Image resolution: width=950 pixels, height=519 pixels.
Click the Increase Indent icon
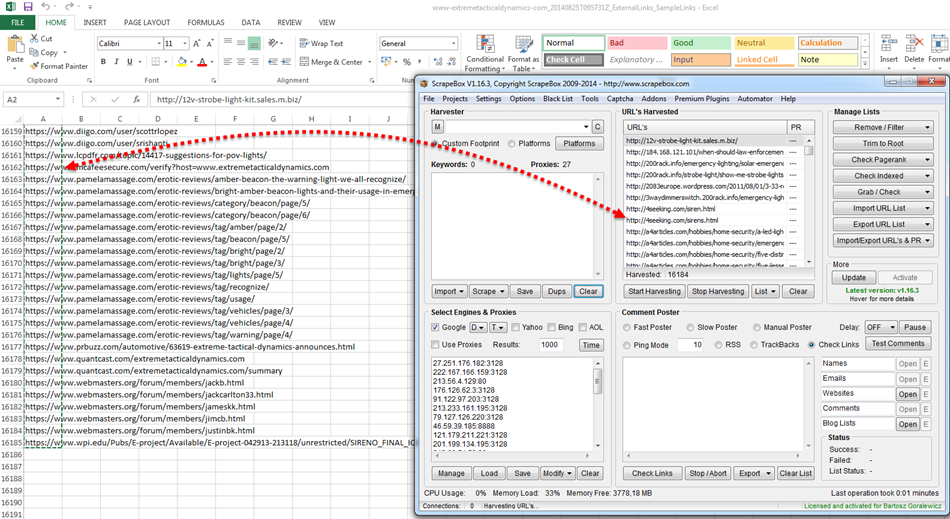(285, 62)
